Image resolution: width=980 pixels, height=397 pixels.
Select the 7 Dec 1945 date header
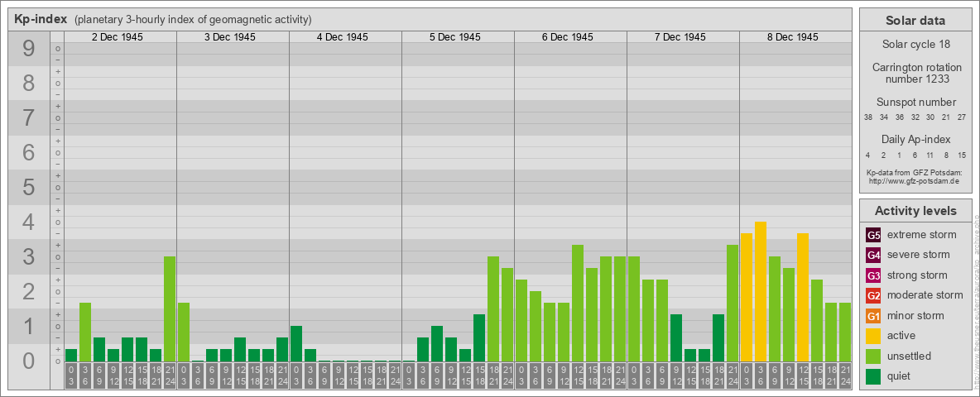pos(680,37)
